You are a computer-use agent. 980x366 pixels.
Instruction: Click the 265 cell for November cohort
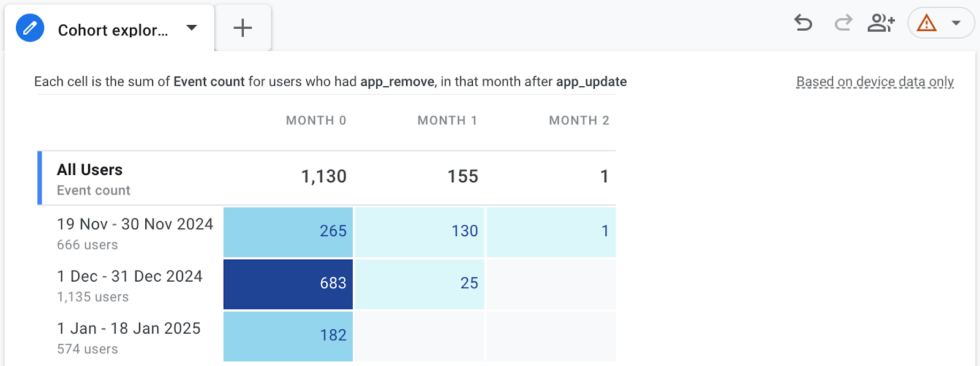(x=288, y=231)
